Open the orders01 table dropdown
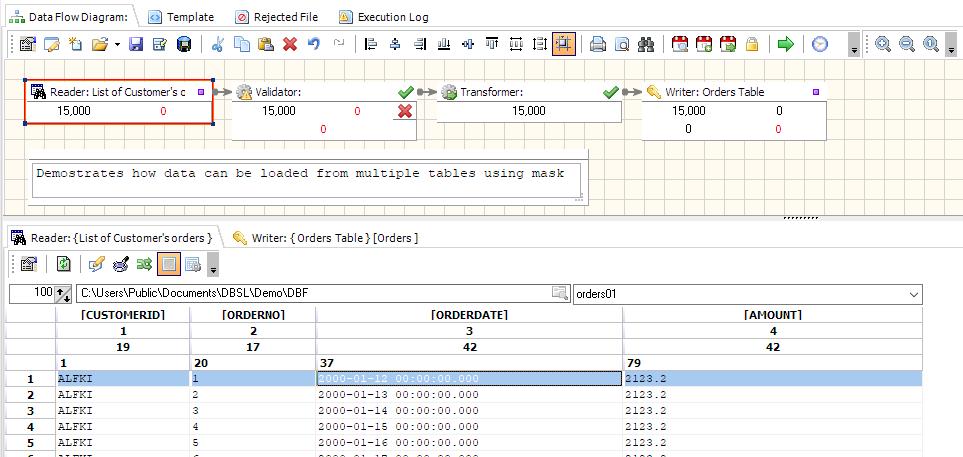 click(914, 294)
